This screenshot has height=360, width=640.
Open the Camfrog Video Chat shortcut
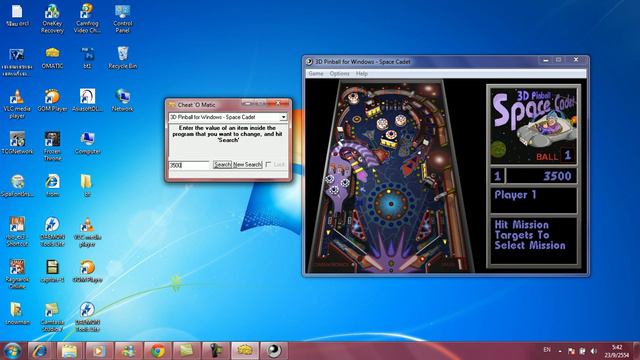[x=87, y=19]
